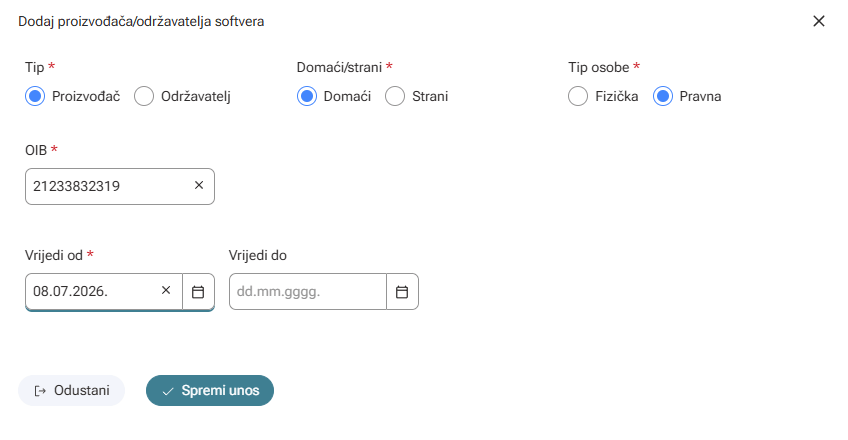Click the Tip osobe group label
This screenshot has height=440, width=848.
(599, 67)
